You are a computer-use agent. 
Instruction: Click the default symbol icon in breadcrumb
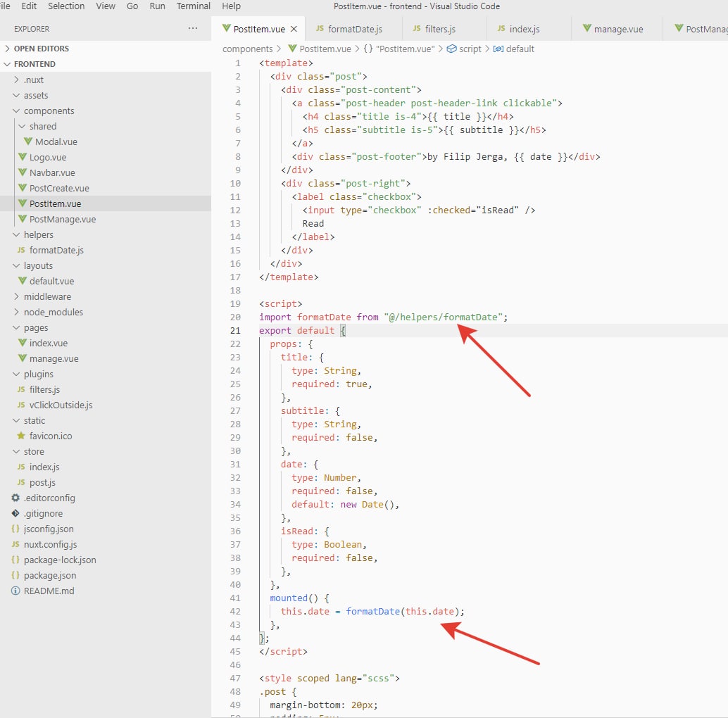pyautogui.click(x=498, y=49)
